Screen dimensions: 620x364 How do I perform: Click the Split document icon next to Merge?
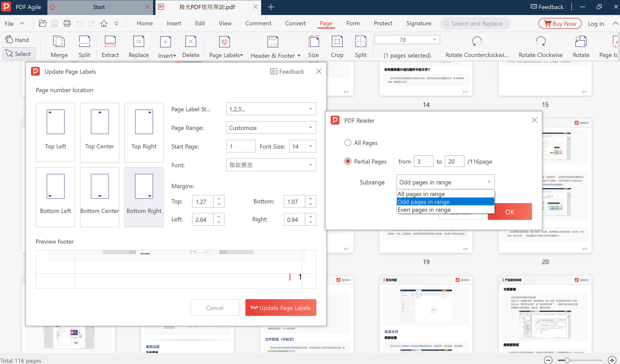point(84,42)
